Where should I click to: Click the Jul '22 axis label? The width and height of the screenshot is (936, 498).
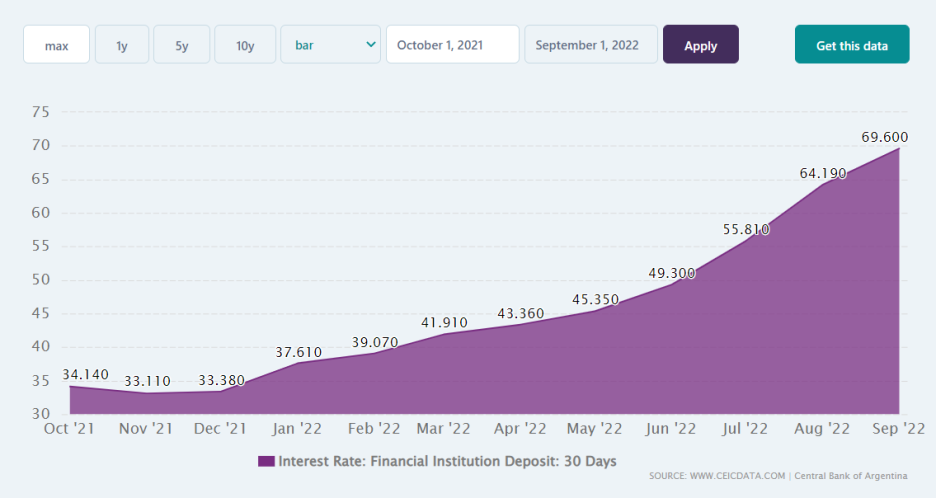click(745, 428)
